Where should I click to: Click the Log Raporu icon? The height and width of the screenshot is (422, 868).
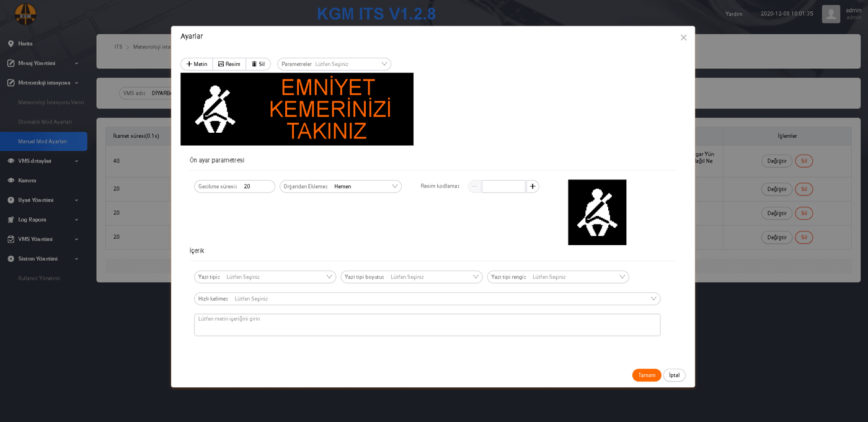click(11, 220)
